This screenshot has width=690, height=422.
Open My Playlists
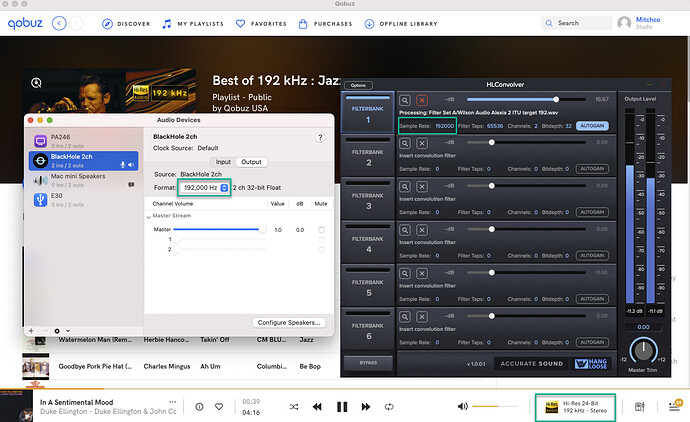point(193,24)
